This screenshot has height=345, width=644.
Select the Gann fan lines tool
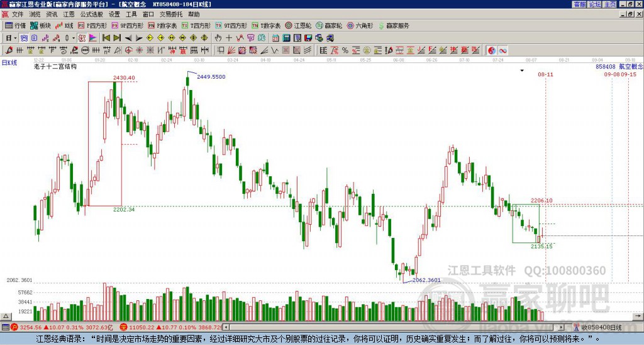[231, 50]
